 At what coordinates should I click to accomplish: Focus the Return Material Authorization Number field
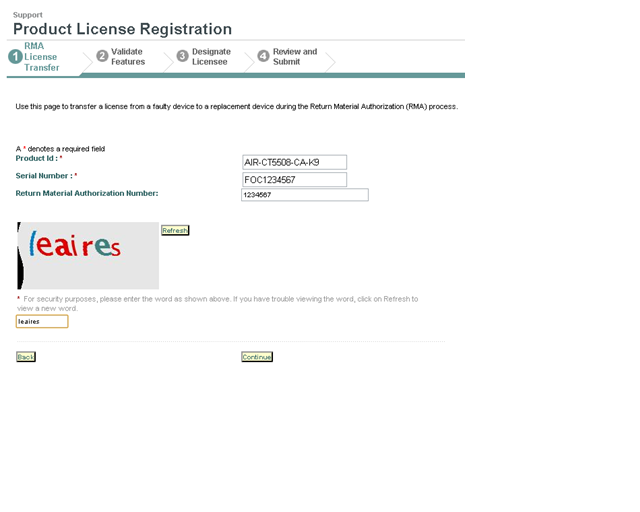305,195
